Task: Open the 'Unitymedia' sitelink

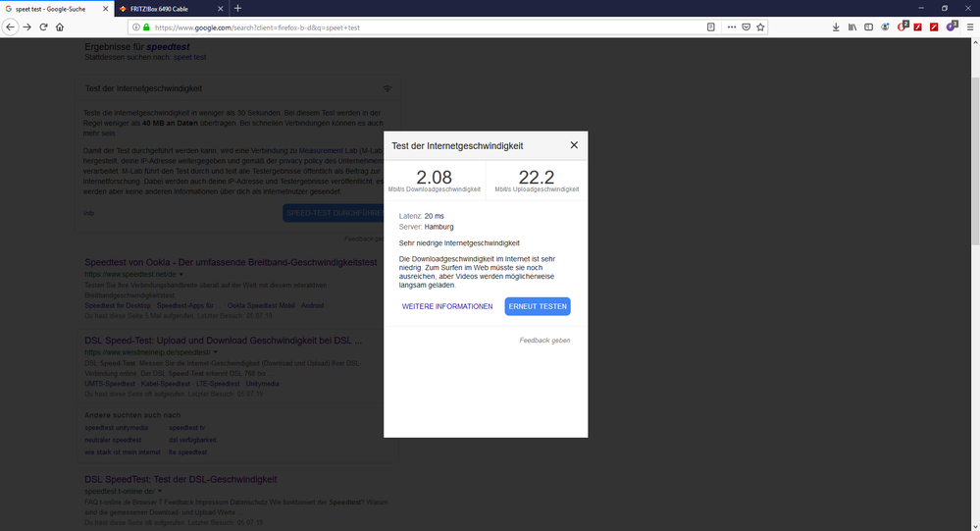Action: 263,384
